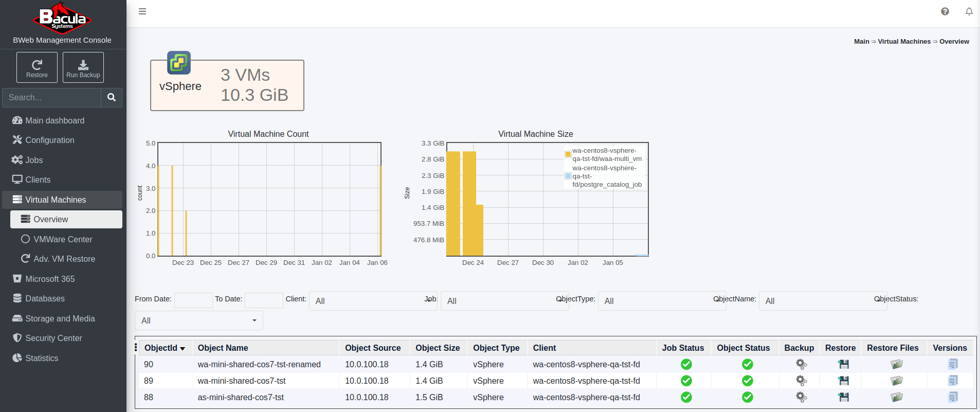Screen dimensions: 980x412
Task: Open the ObjectStatus All dropdown
Action: coord(199,320)
